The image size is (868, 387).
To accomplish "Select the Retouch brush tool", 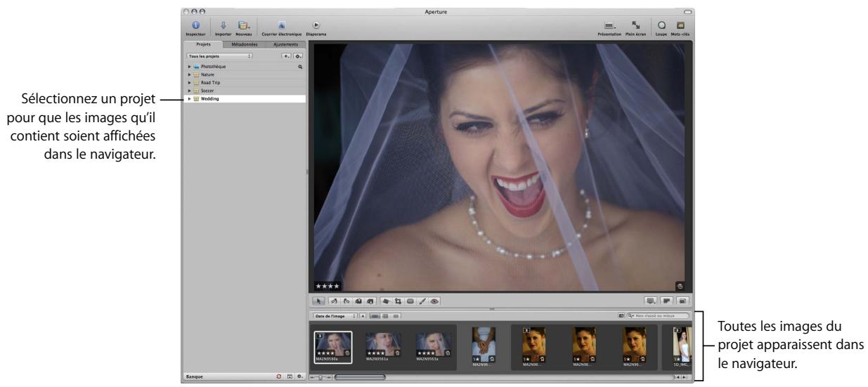I will point(422,301).
